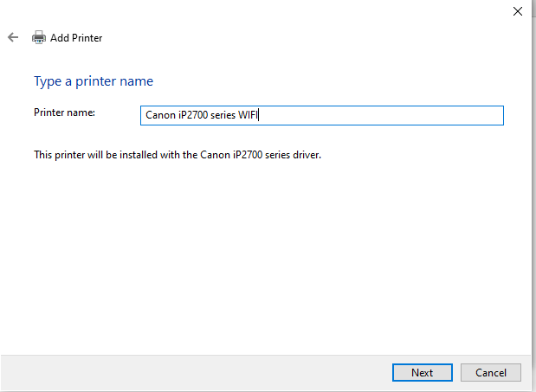The width and height of the screenshot is (536, 392).
Task: Click the printer icon beside Add Printer
Action: (39, 37)
